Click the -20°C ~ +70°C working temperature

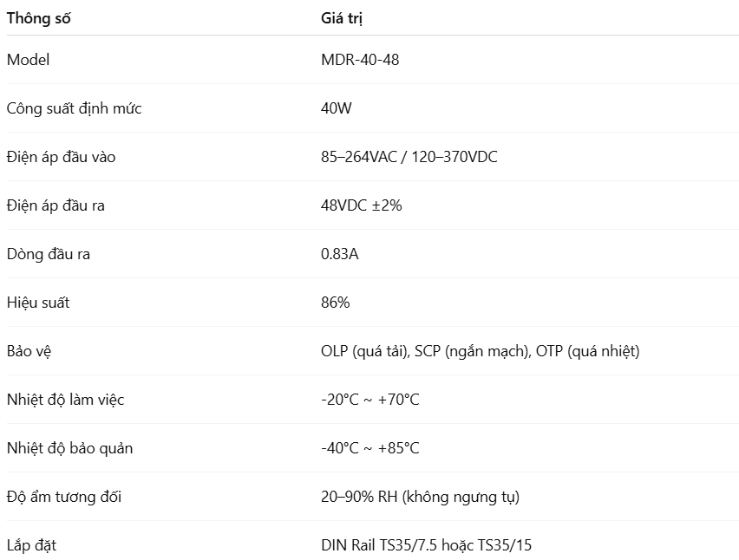point(369,400)
